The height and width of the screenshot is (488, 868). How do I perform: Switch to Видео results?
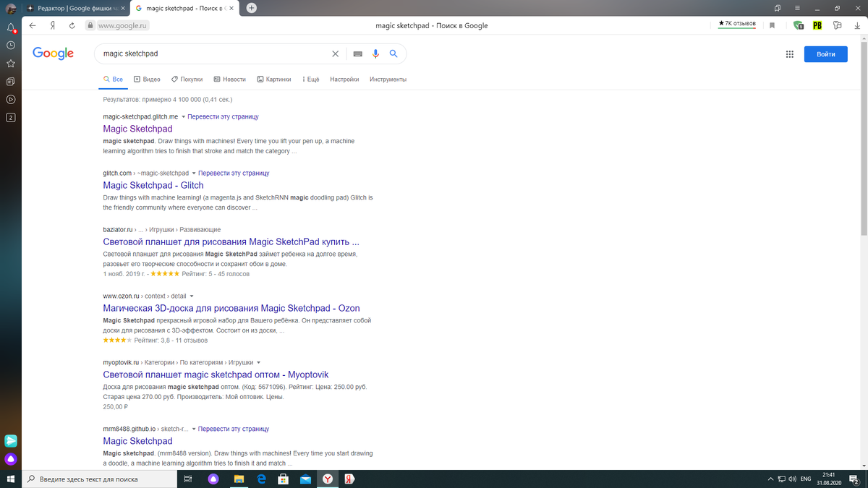point(147,80)
